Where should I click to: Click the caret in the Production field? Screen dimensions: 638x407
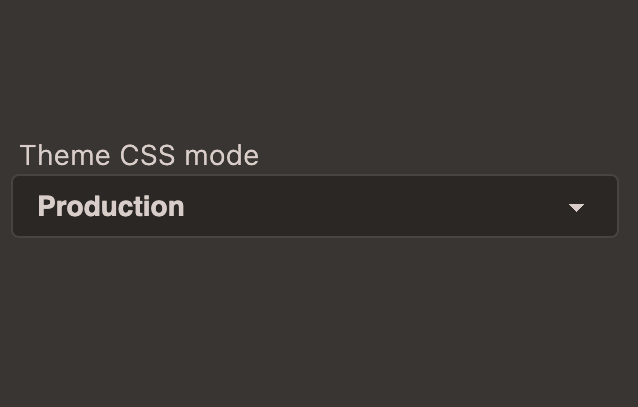pos(576,208)
